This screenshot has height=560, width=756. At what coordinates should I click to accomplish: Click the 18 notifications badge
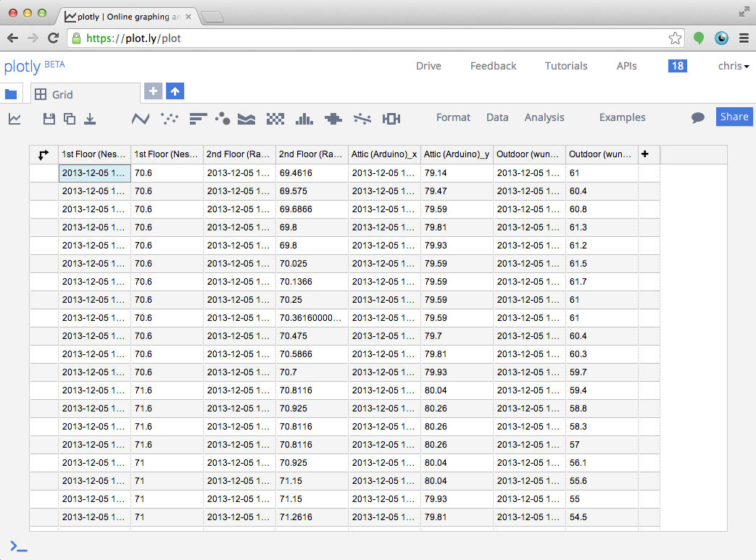click(678, 66)
